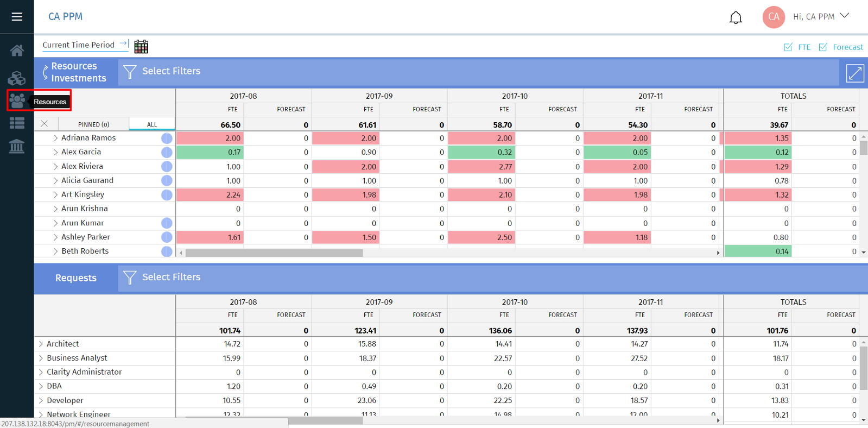Open the Resources people icon in sidebar
Image resolution: width=868 pixels, height=428 pixels.
(x=17, y=100)
